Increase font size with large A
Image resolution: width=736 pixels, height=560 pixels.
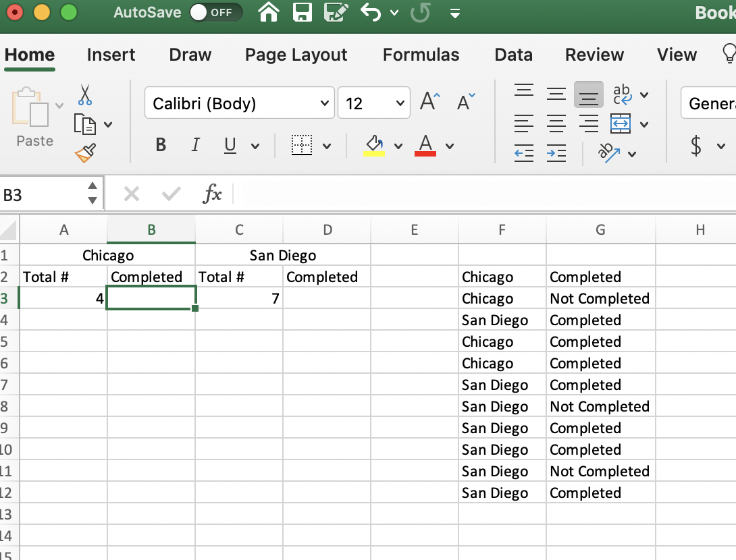[x=429, y=101]
